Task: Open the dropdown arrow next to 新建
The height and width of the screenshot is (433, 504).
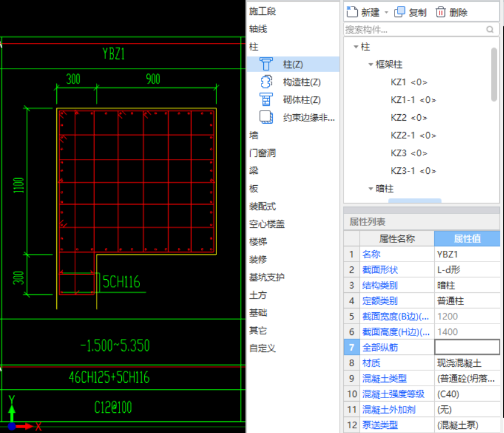Action: (x=386, y=12)
